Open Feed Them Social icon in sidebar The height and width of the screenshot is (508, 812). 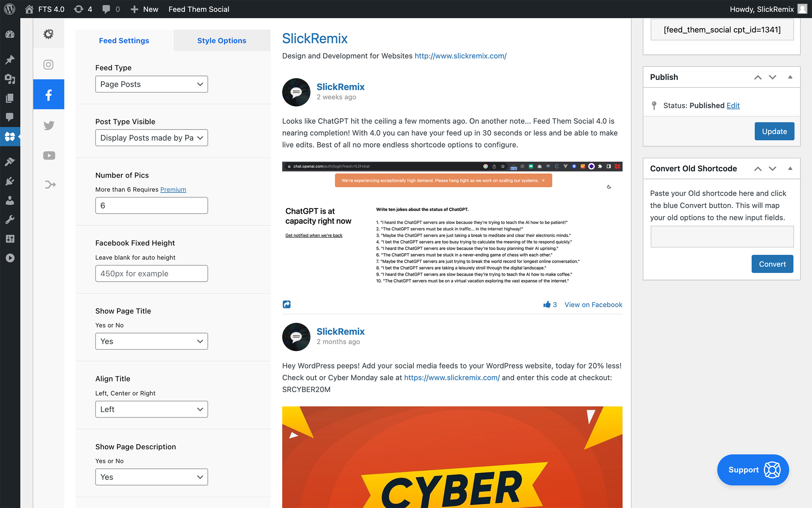(10, 137)
